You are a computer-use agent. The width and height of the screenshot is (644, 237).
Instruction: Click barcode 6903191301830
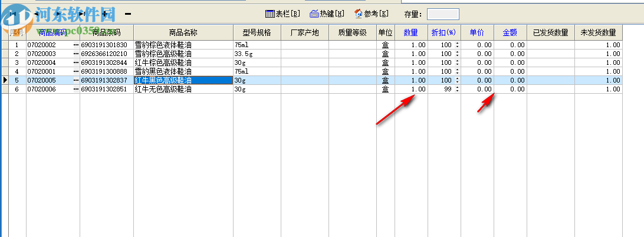point(104,45)
